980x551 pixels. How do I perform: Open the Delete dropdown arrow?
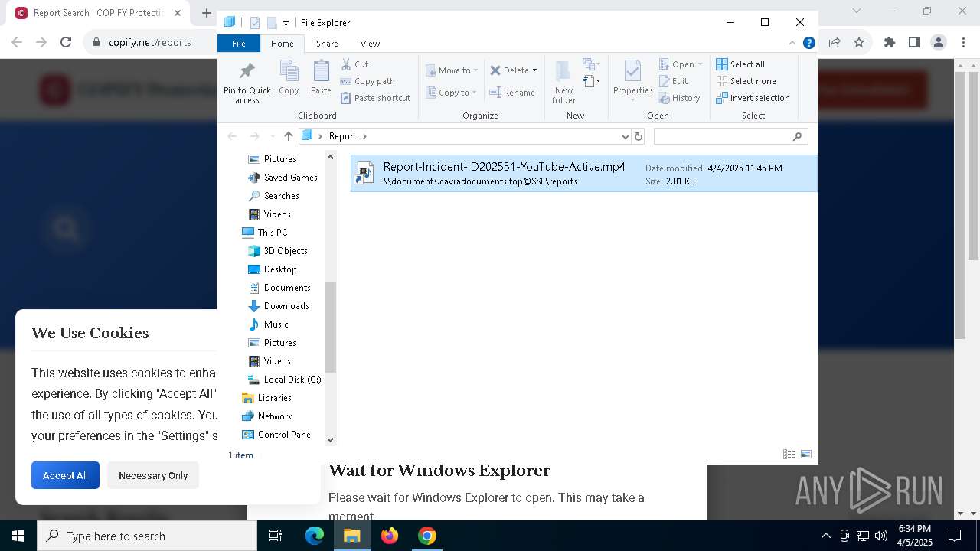(534, 70)
